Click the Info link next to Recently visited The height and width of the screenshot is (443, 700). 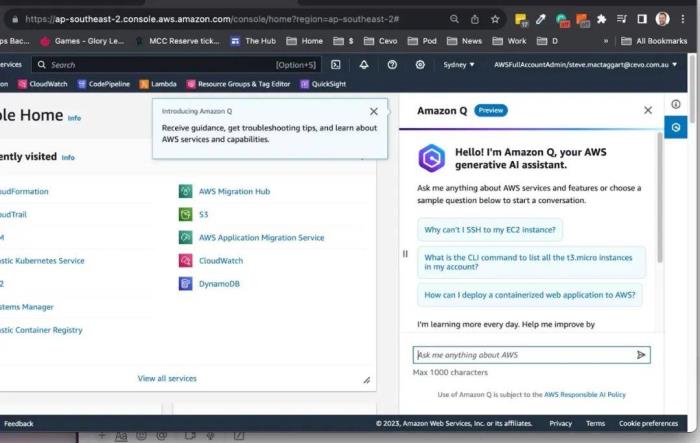(x=68, y=157)
